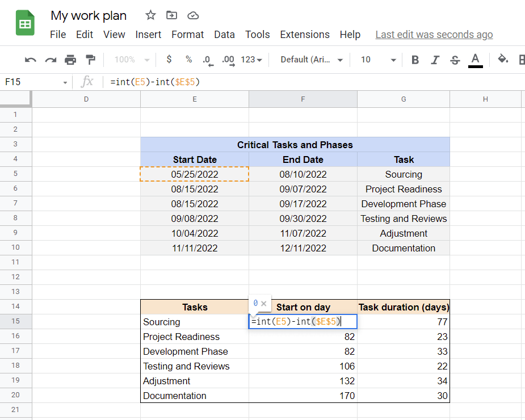Open version history via Last edit link

434,35
